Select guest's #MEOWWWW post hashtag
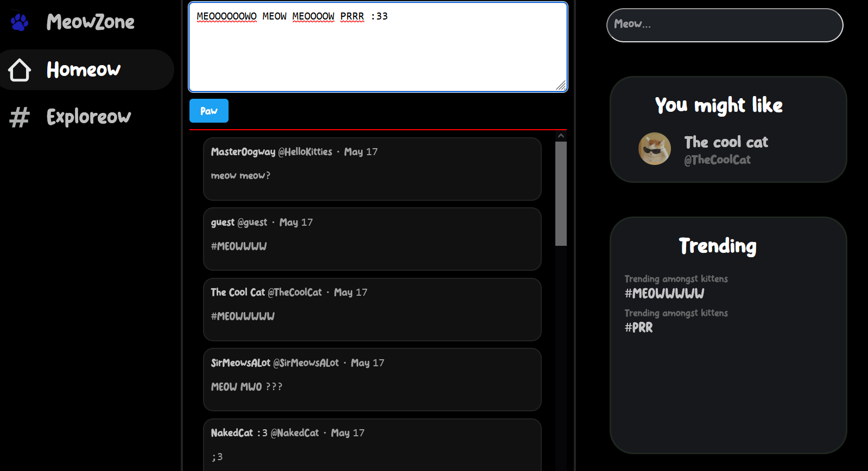 [x=239, y=246]
